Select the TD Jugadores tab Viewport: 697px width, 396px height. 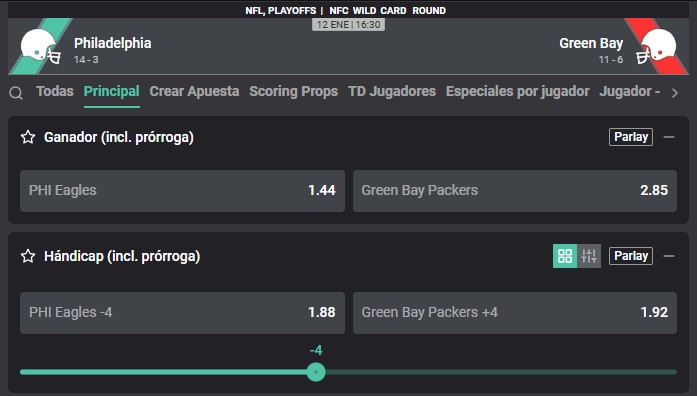392,91
